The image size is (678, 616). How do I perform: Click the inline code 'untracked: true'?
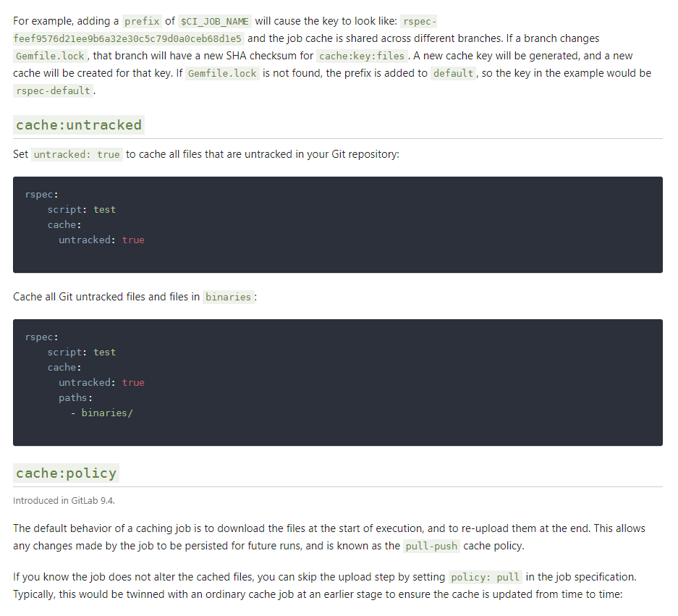77,154
